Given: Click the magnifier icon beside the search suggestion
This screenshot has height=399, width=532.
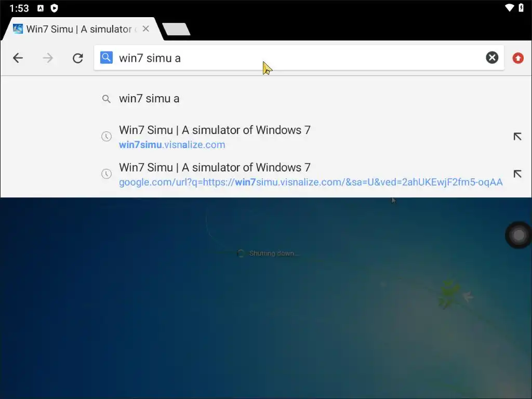Looking at the screenshot, I should tap(106, 99).
